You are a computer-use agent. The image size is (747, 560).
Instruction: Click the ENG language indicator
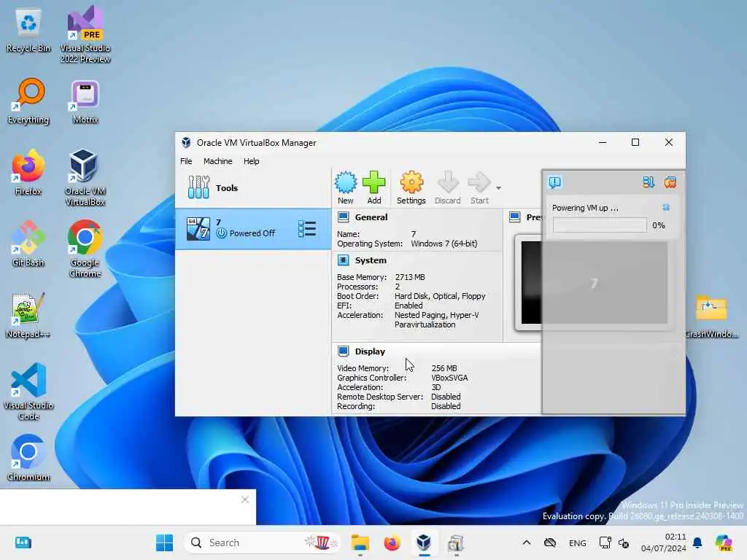[578, 542]
